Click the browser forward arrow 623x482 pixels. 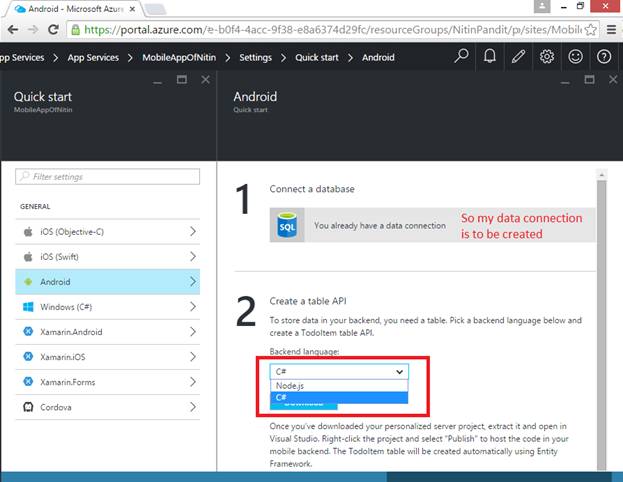click(33, 29)
